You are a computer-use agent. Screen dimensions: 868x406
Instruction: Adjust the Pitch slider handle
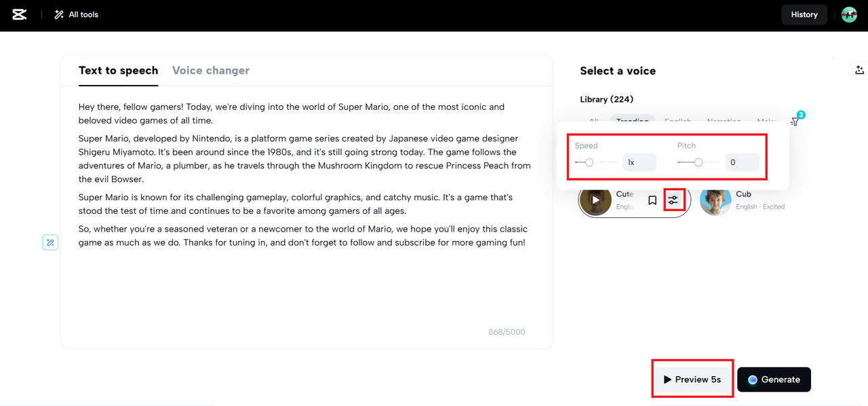tap(698, 162)
